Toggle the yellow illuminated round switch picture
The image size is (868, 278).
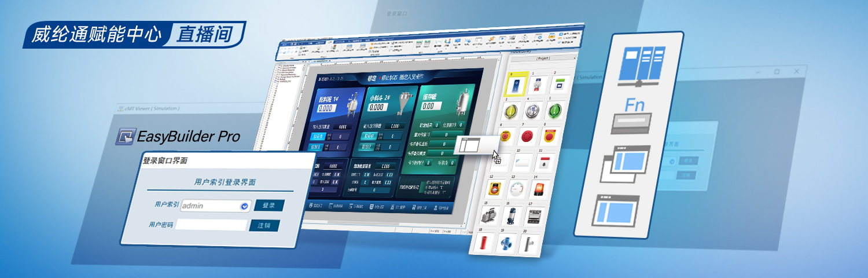[511, 110]
